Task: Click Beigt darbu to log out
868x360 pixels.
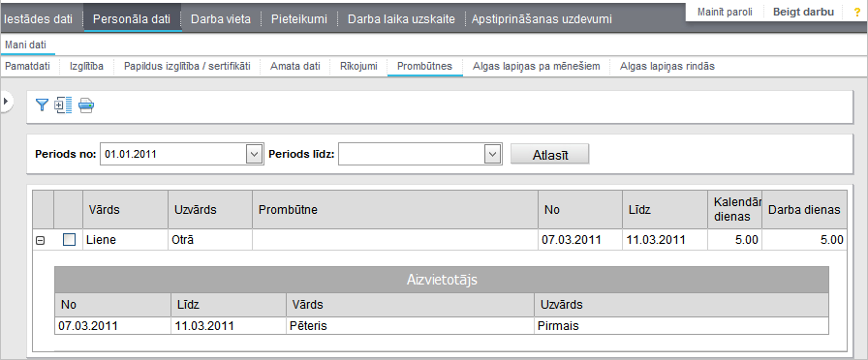Action: coord(803,12)
